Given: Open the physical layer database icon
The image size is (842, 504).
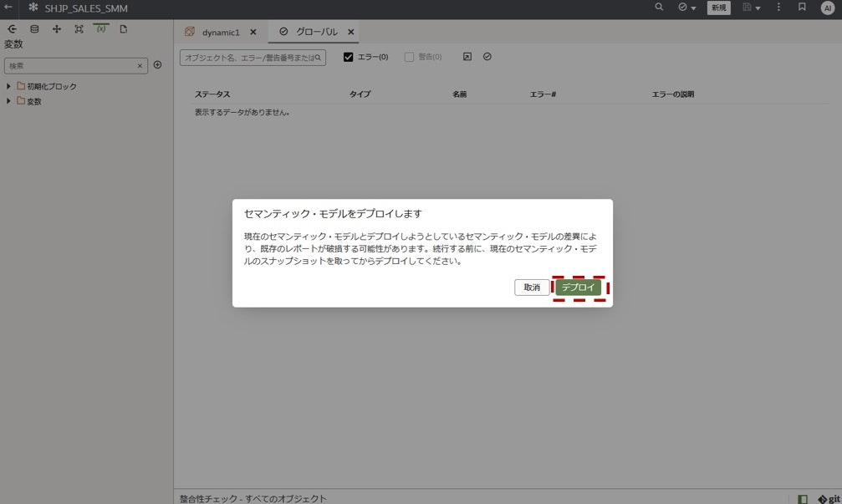Looking at the screenshot, I should (x=34, y=29).
